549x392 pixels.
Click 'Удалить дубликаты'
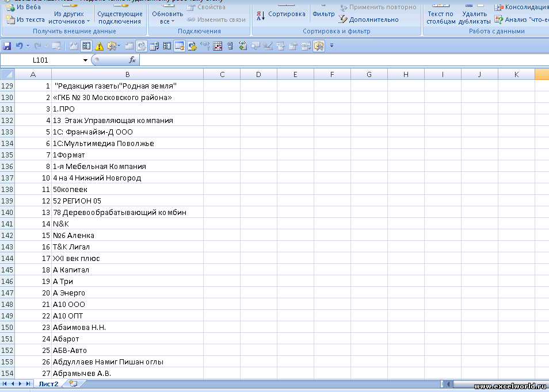click(x=474, y=17)
